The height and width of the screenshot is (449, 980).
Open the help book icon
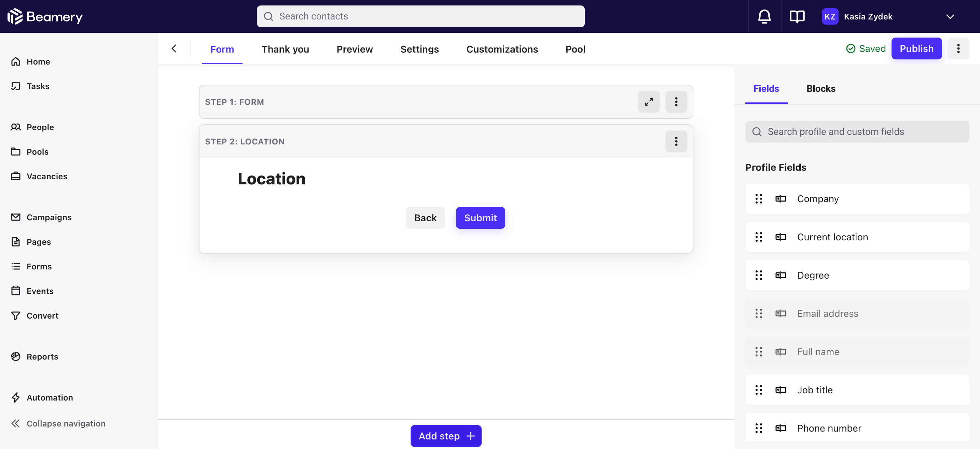click(x=797, y=16)
